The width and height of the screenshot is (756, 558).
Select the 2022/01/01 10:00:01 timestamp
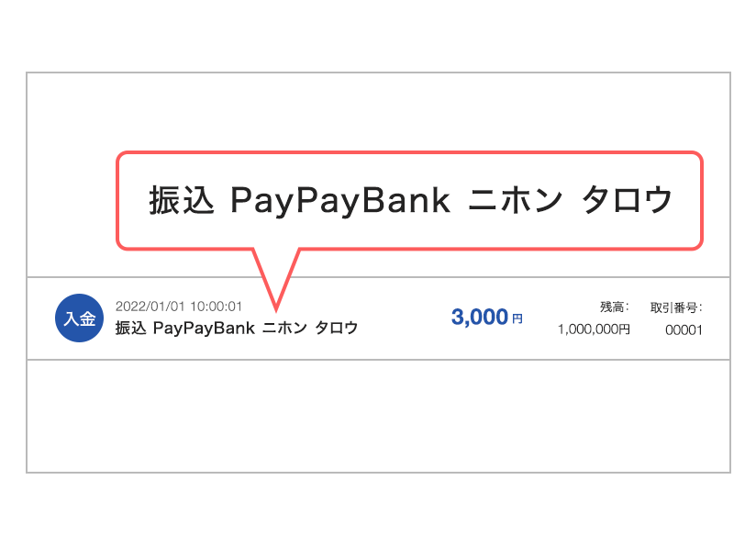[178, 307]
